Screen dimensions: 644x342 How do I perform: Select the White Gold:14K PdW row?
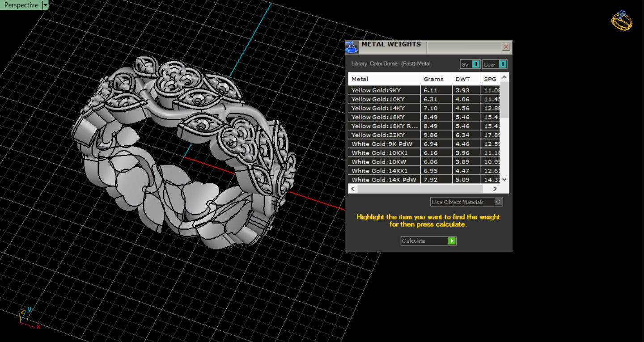[424, 180]
